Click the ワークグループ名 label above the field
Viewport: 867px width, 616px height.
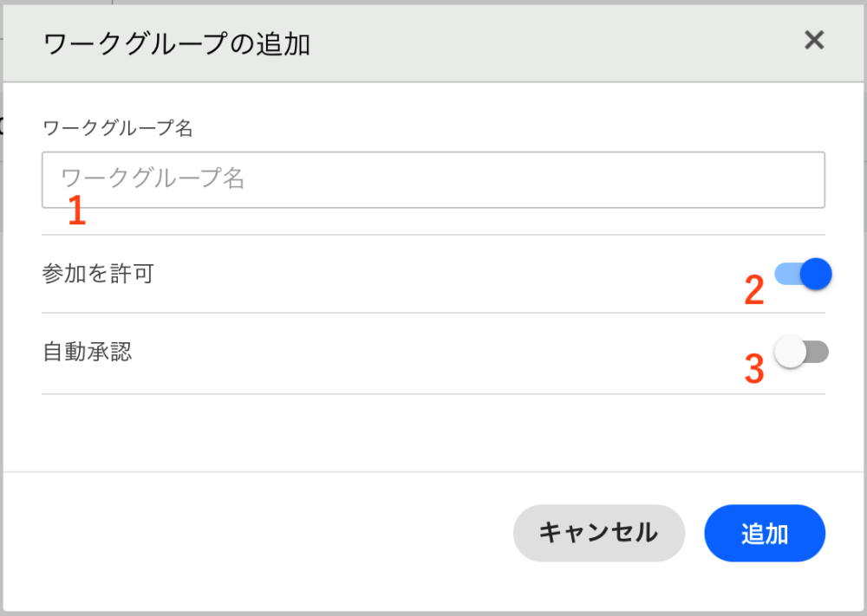[117, 128]
